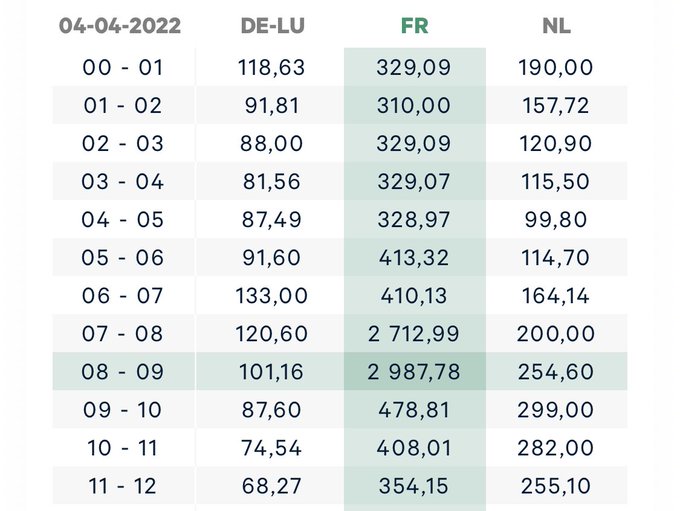Image resolution: width=680 pixels, height=511 pixels.
Task: Click the DE-LU price 74,54
Action: 272,448
